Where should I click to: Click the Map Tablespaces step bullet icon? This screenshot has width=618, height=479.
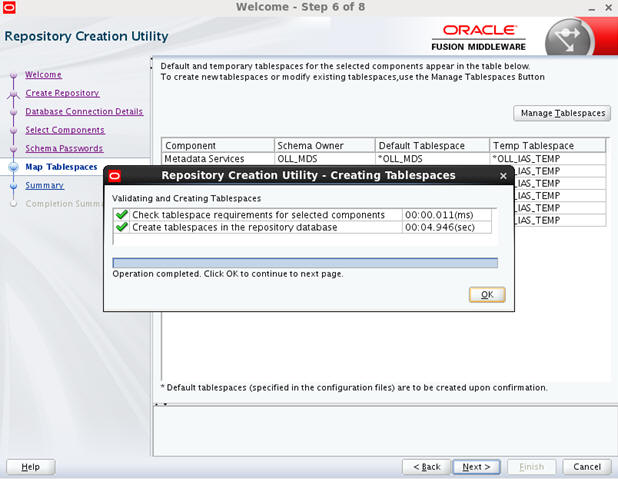pyautogui.click(x=13, y=167)
